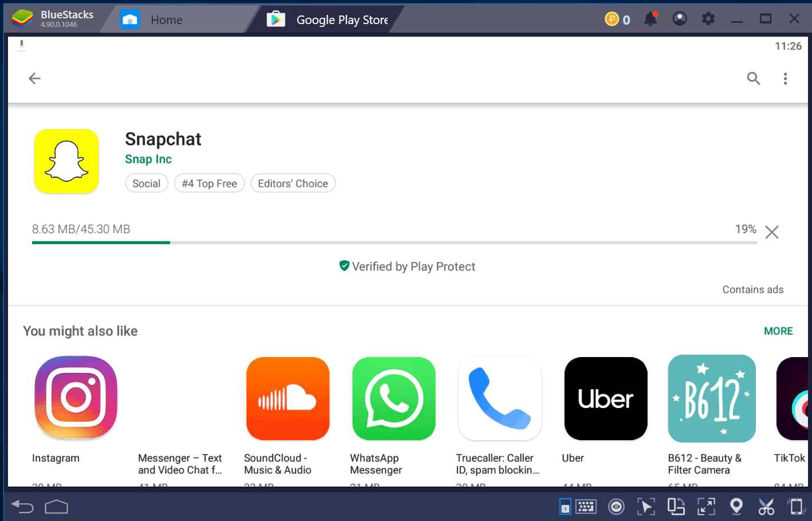The image size is (812, 521).
Task: Toggle the eye overlay icon in bottom bar
Action: [x=616, y=507]
